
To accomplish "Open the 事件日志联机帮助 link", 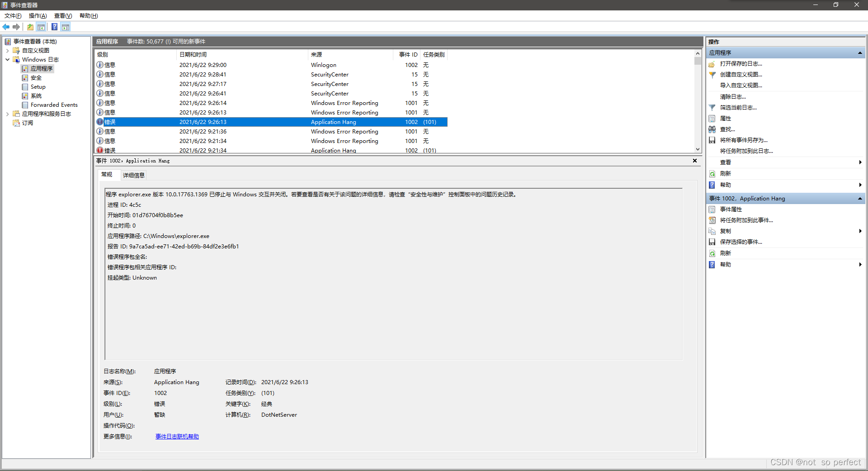I will (x=177, y=437).
